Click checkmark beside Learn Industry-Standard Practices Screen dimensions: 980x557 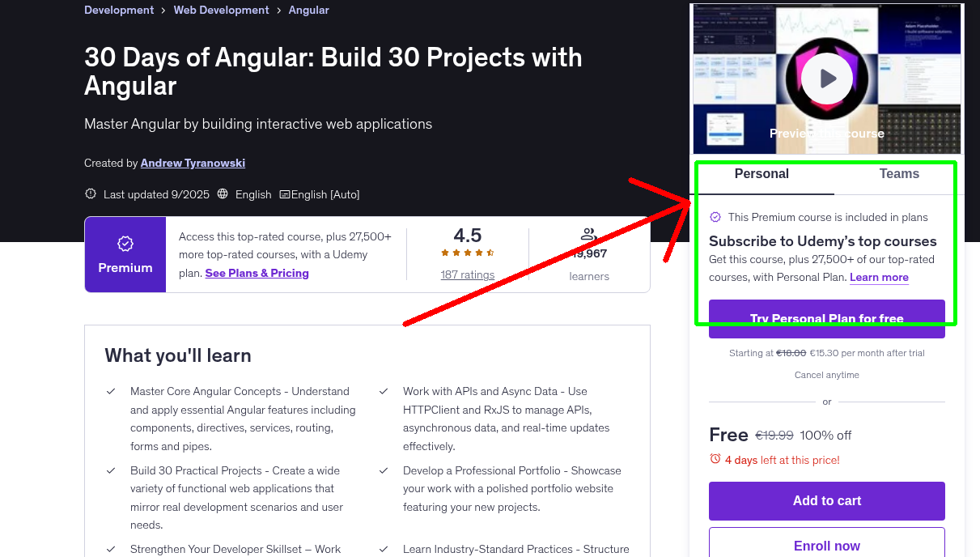click(x=384, y=549)
